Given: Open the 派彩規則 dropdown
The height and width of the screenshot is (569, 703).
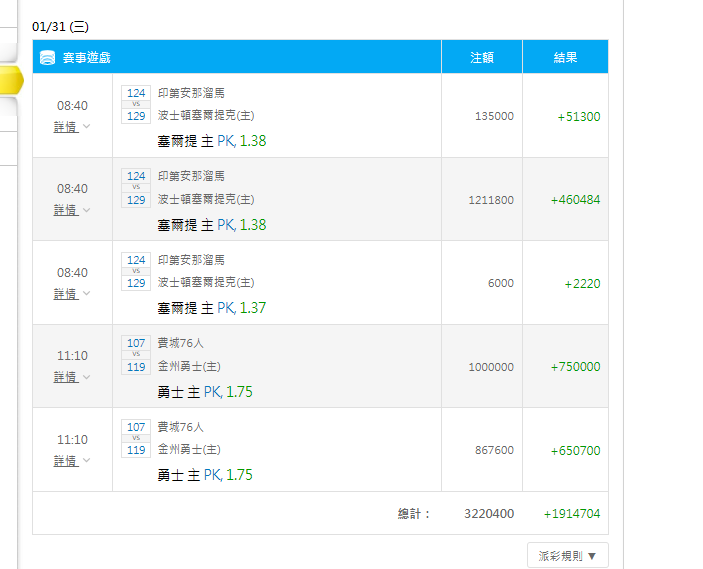Looking at the screenshot, I should 568,556.
